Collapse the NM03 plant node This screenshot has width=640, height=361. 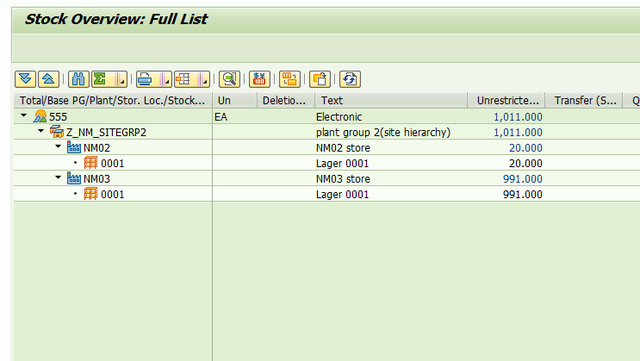58,178
